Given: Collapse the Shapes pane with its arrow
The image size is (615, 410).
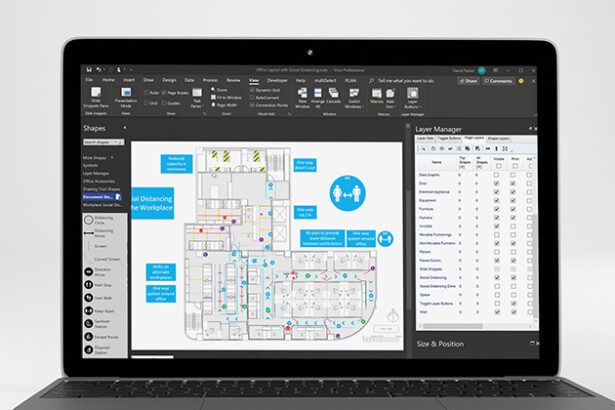Looking at the screenshot, I should coord(125,128).
